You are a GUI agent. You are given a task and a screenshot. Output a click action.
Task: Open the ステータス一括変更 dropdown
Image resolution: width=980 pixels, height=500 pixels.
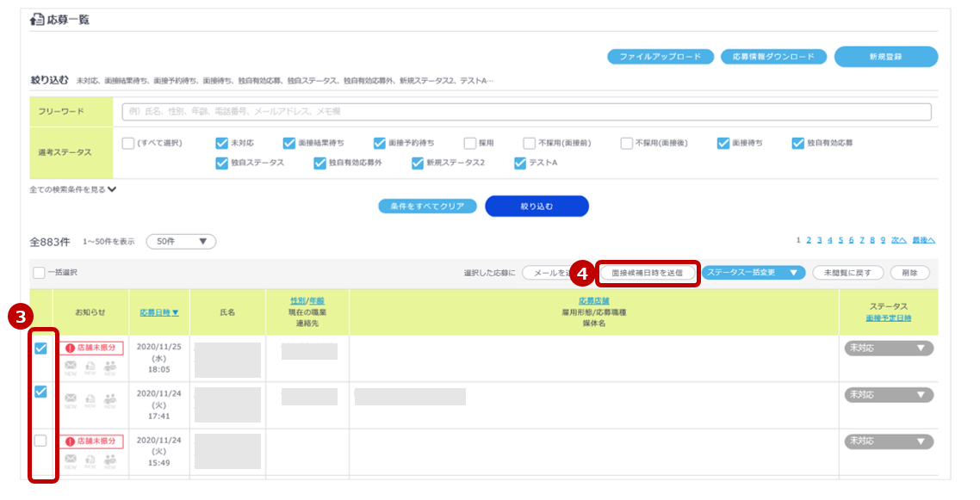click(753, 273)
